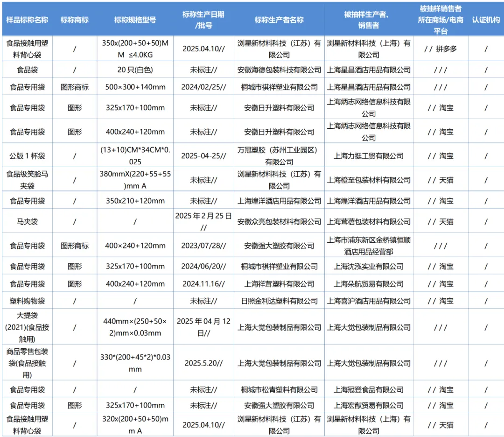Screen dimensions: 504x437
Task: Click the 样品标称名称 column header
Action: tap(27, 20)
